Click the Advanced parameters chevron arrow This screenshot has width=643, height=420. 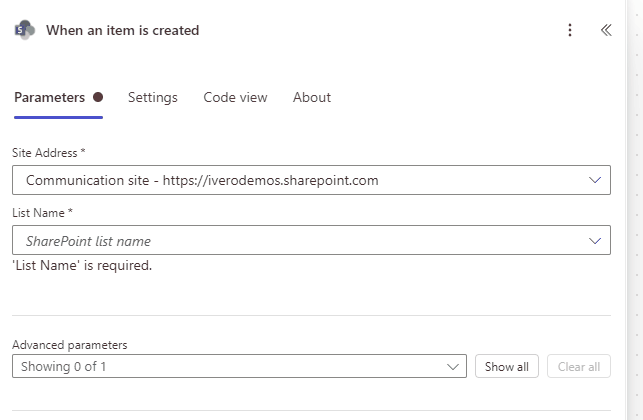[x=453, y=367]
